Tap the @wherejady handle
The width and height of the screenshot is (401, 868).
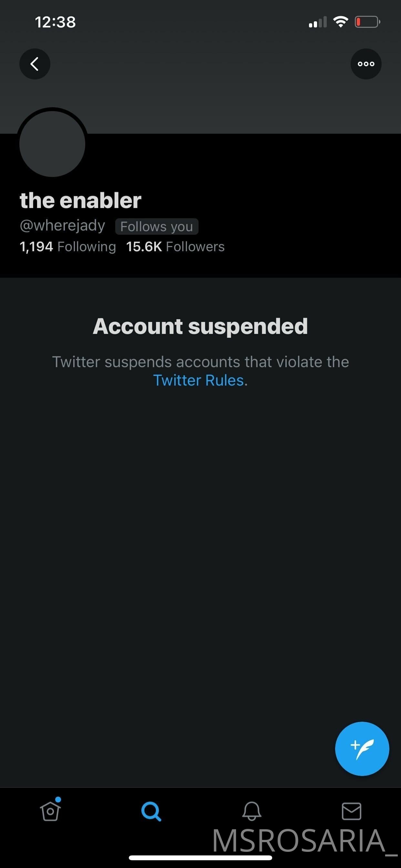62,225
